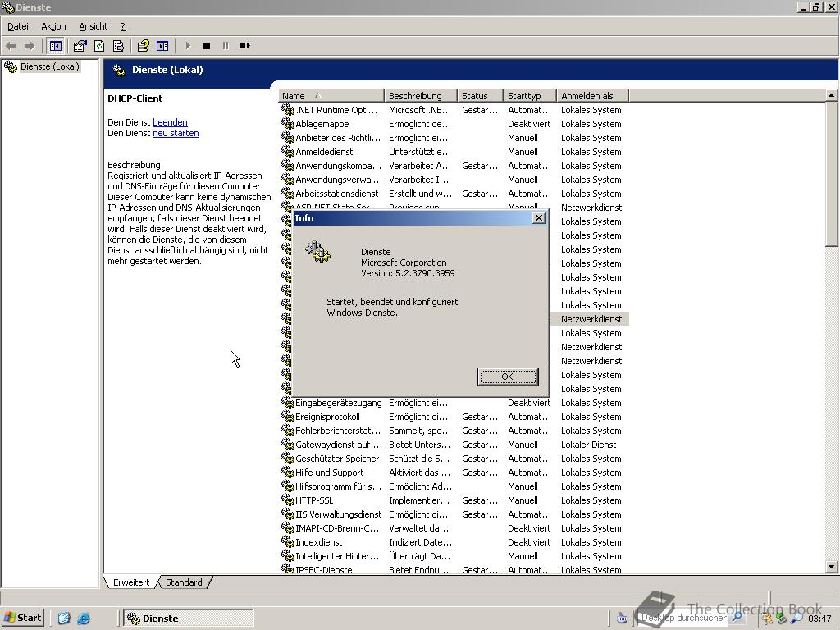840x630 pixels.
Task: Toggle the action pane toolbar button
Action: click(x=162, y=46)
